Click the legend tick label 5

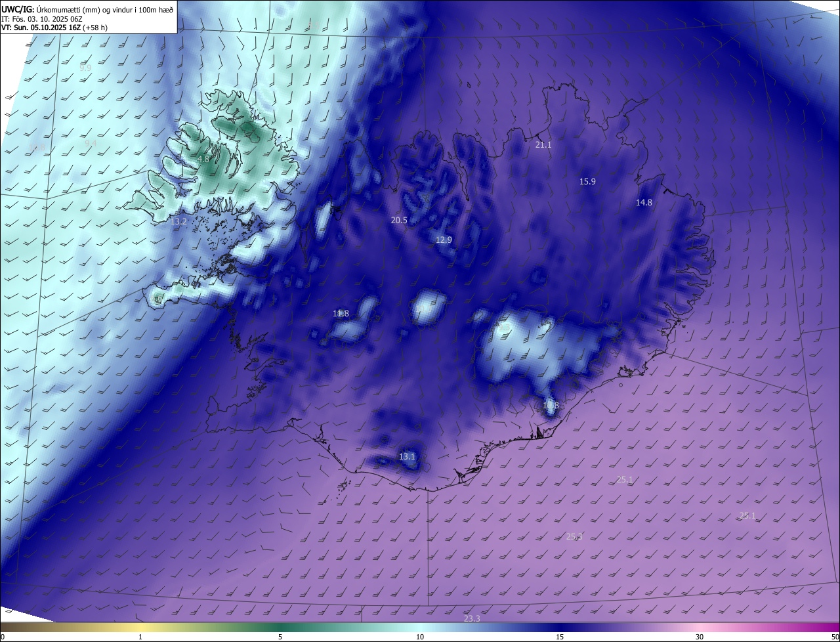point(280,637)
